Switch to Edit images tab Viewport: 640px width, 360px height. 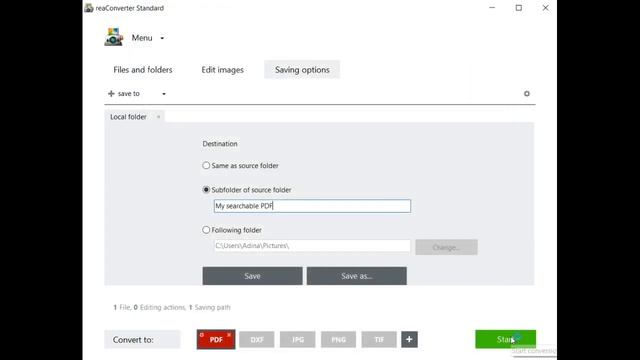click(x=222, y=70)
